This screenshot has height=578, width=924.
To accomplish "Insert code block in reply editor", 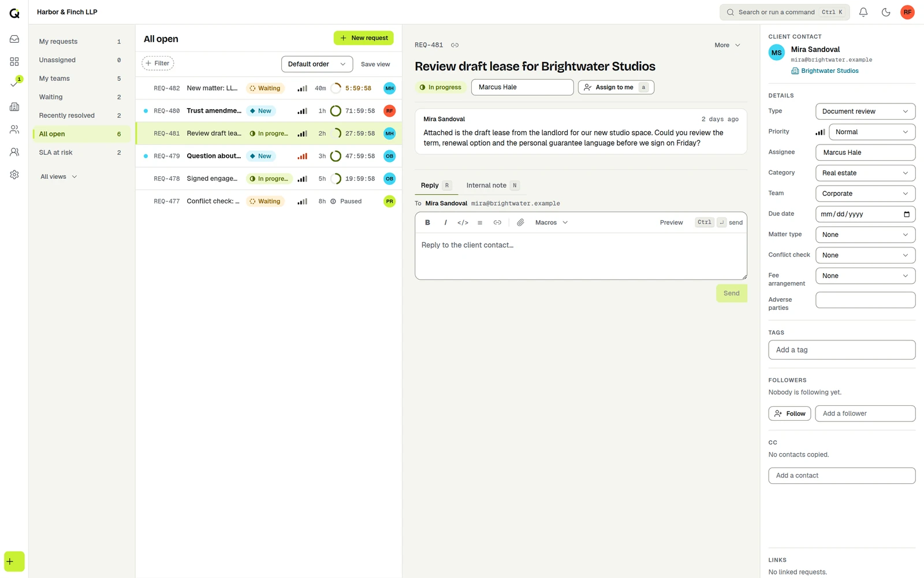I will tap(463, 223).
